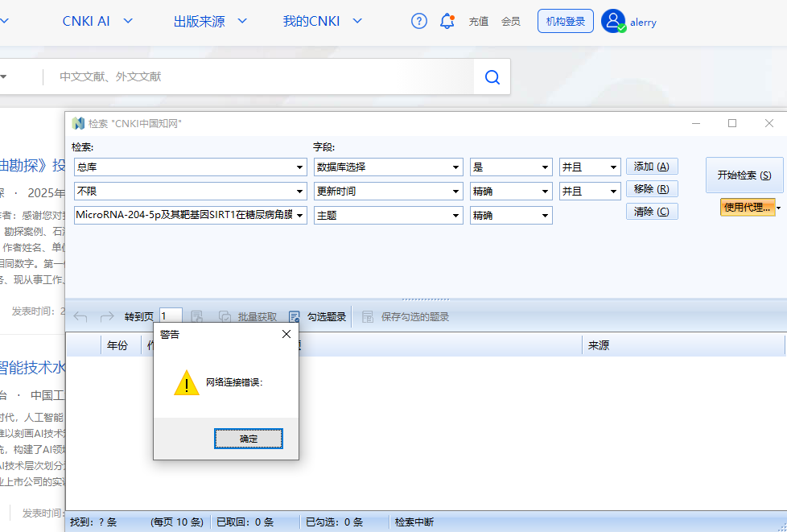Click the (每页 10 条) status text

[177, 522]
